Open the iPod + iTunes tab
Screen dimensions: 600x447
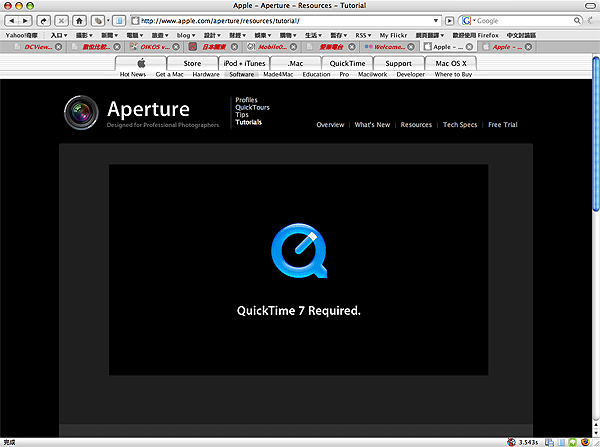[x=244, y=63]
